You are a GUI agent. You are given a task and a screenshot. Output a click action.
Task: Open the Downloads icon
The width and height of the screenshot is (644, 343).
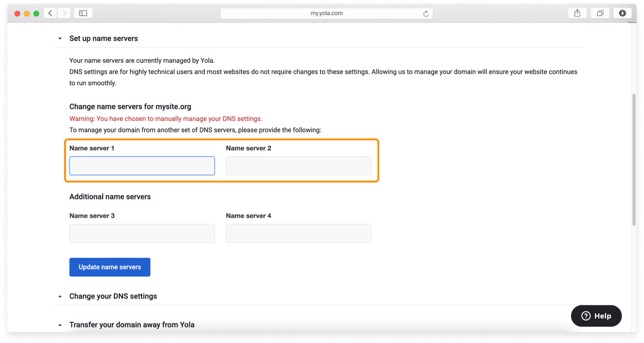click(622, 13)
